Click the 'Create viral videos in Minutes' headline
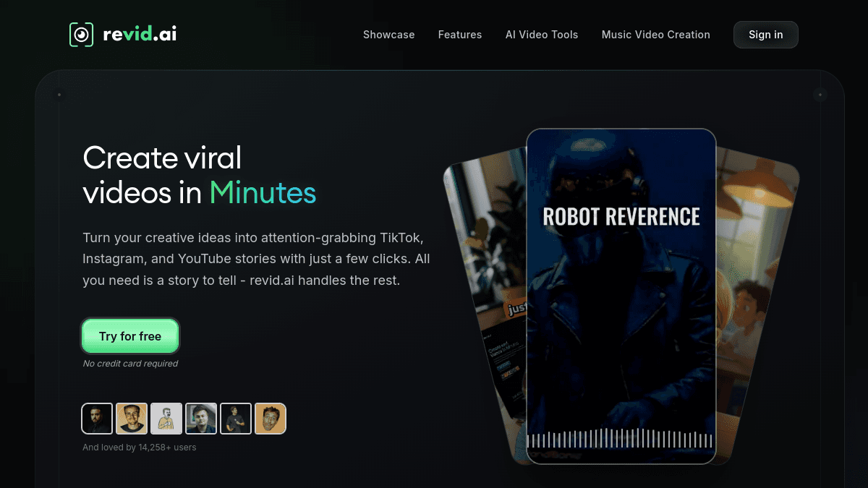This screenshot has width=868, height=488. coord(200,175)
